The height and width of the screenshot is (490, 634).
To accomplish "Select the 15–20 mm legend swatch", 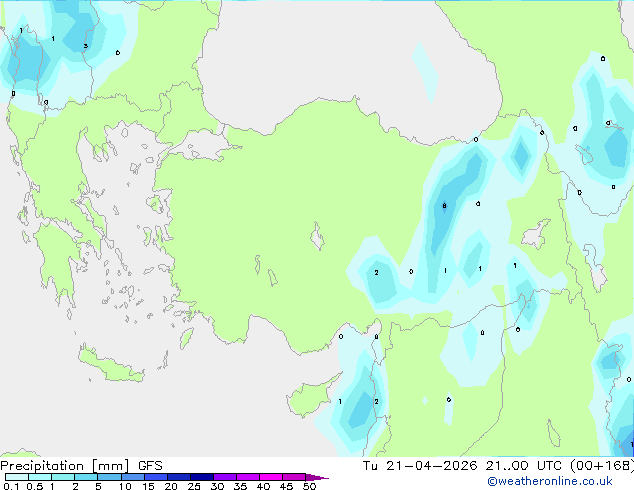I will tap(155, 477).
